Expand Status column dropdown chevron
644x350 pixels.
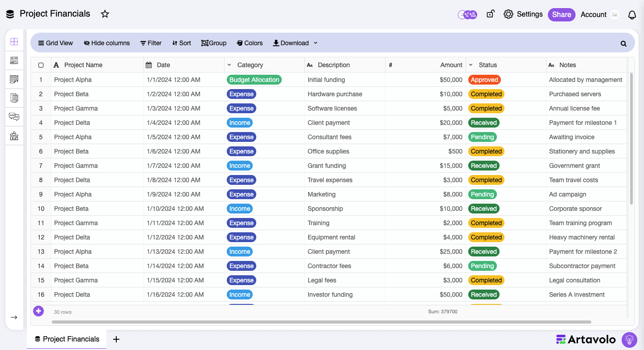[471, 65]
